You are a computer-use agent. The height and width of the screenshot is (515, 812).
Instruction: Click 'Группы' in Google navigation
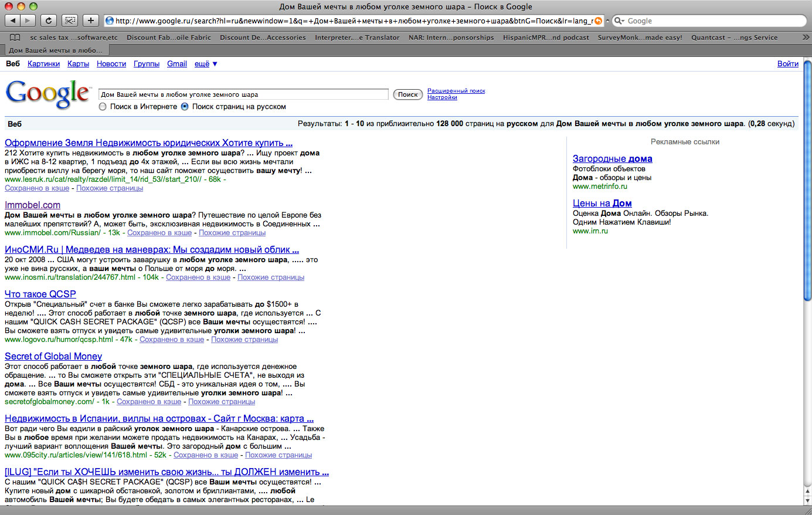tap(147, 64)
